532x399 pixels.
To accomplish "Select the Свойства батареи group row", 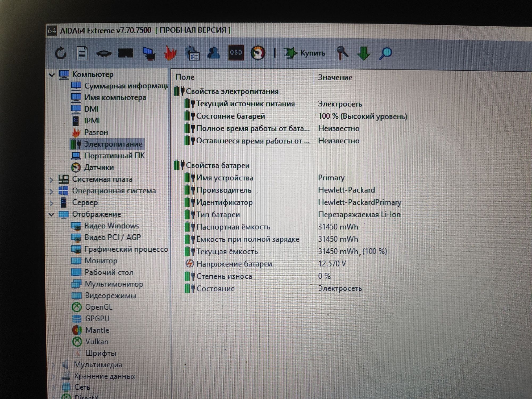I will tap(212, 165).
